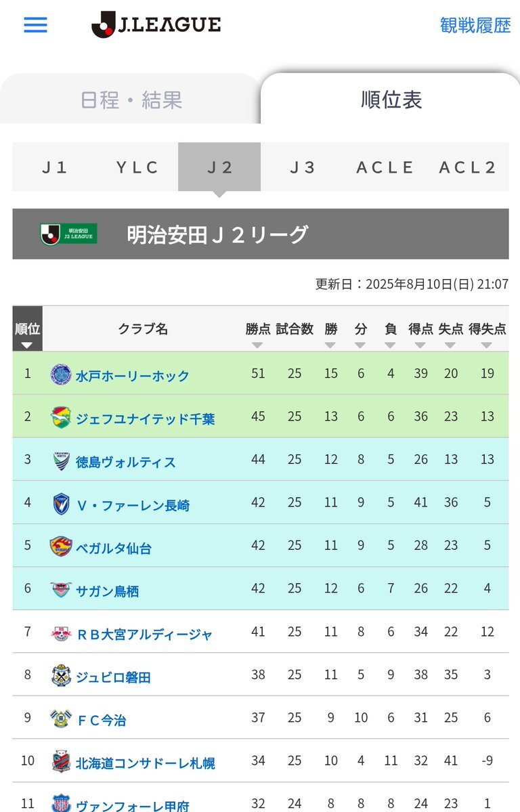Click the Jubilo Iwata crest icon
The height and width of the screenshot is (812, 520).
click(x=60, y=676)
